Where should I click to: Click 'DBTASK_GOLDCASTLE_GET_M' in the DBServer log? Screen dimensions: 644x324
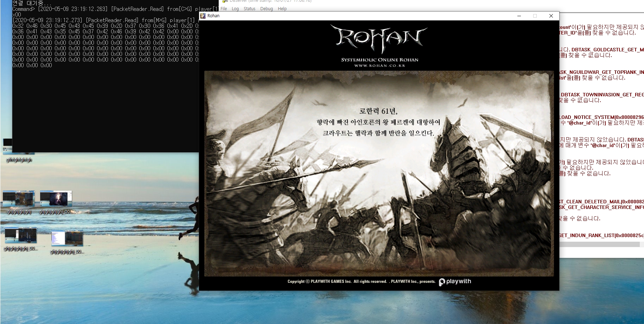(x=607, y=50)
